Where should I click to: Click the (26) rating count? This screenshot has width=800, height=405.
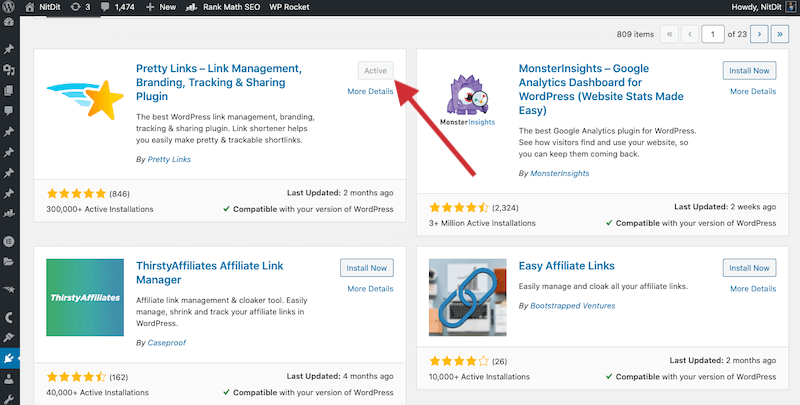(x=499, y=362)
